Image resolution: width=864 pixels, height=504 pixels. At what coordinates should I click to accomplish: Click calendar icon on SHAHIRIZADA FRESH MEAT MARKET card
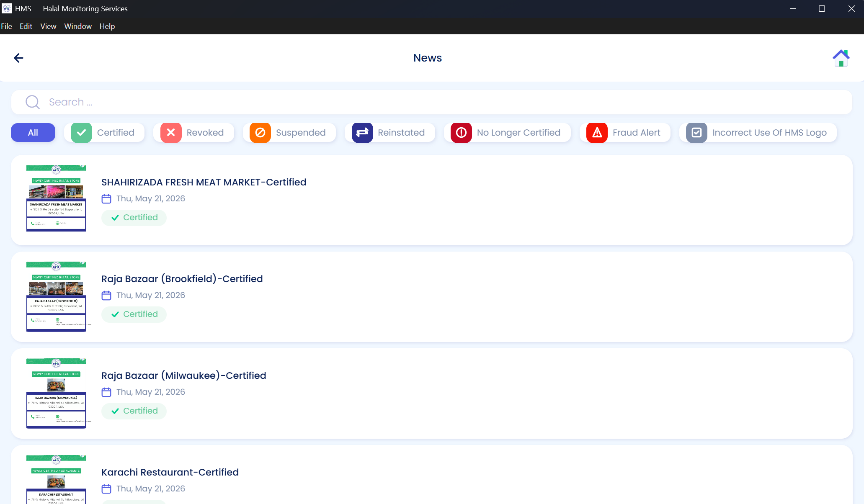click(106, 199)
